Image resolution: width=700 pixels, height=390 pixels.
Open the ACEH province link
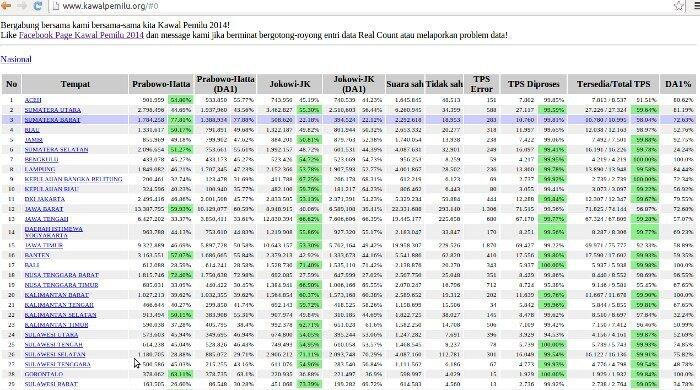tap(33, 100)
